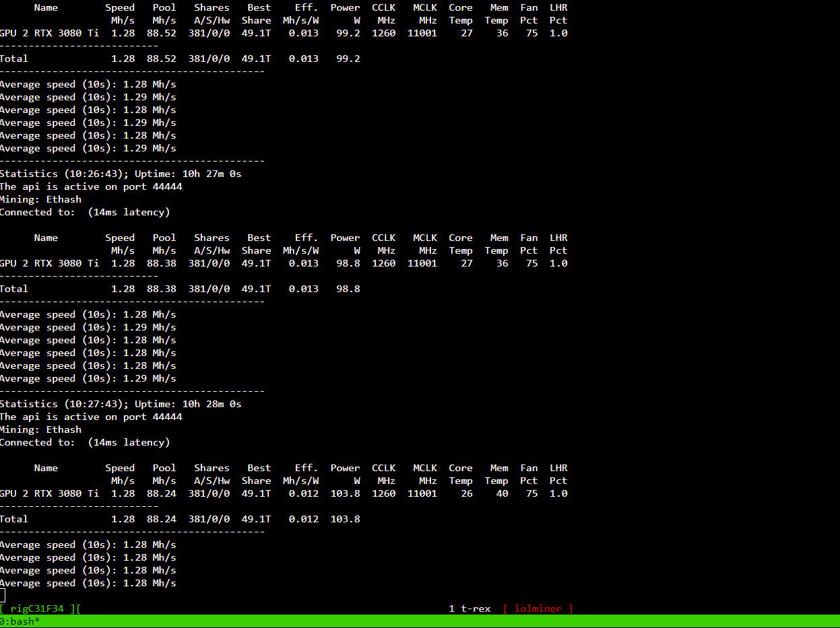Click power value 99.2 in the GPU 2 row
This screenshot has height=628, width=840.
coord(348,33)
